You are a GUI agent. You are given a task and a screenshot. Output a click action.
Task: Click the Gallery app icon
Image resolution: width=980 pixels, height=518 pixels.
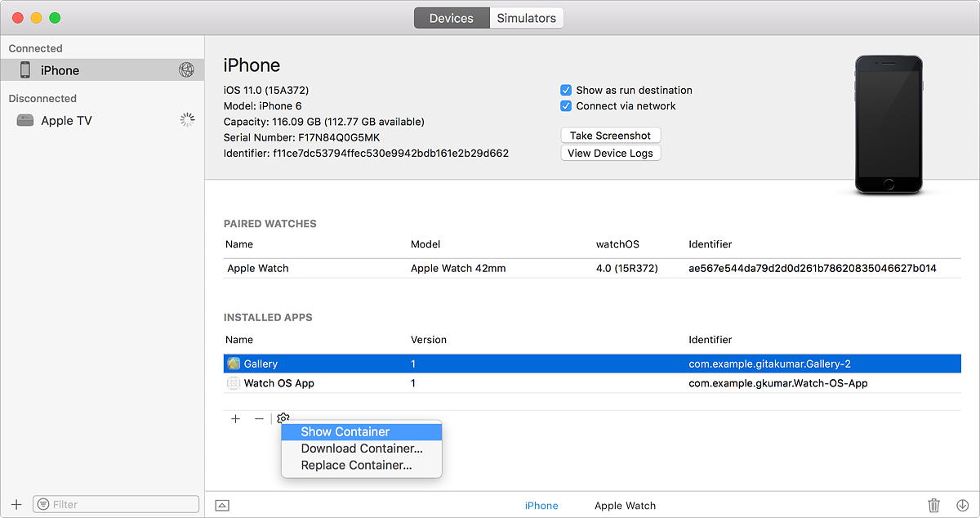point(234,364)
